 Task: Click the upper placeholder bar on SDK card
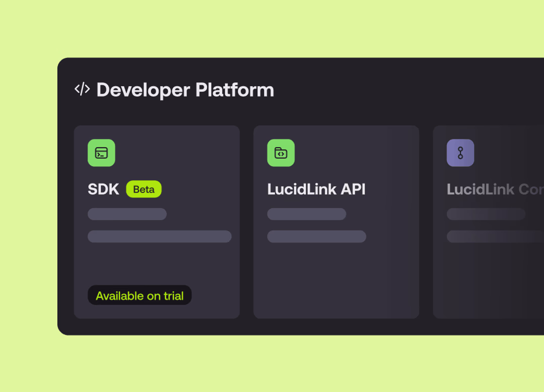point(126,214)
